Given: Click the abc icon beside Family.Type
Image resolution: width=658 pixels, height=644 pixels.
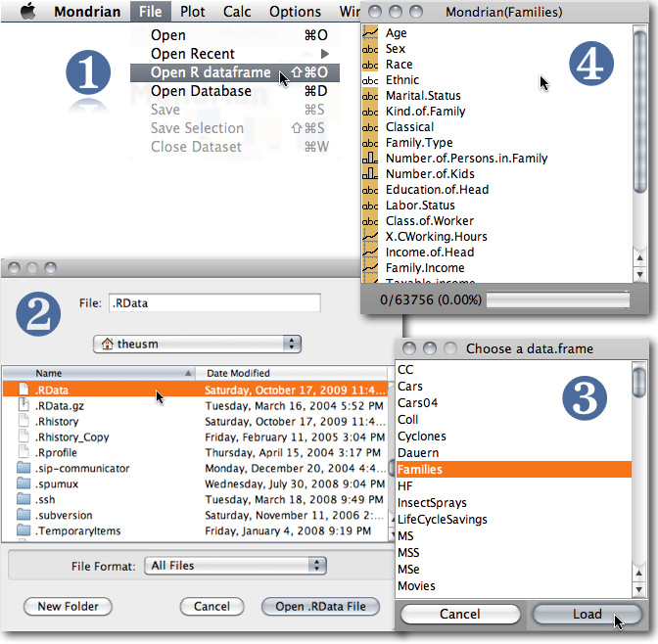Looking at the screenshot, I should point(370,143).
